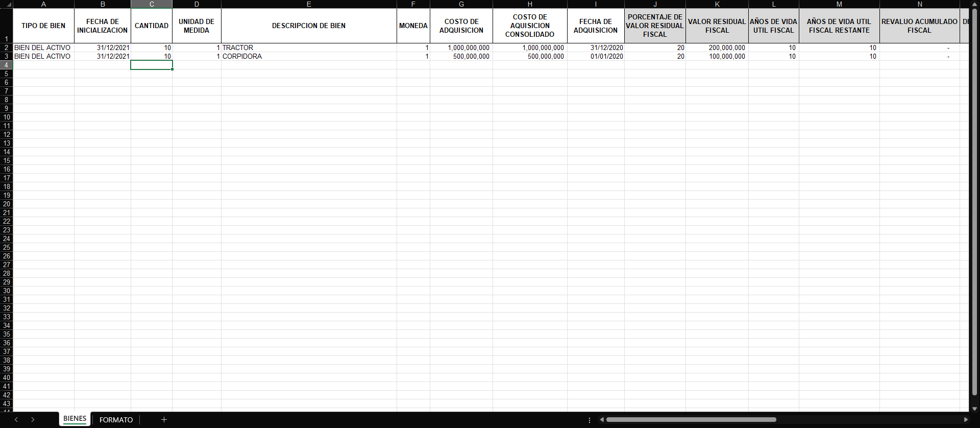The height and width of the screenshot is (428, 980).
Task: Click the Select All corner triangle
Action: (9, 4)
